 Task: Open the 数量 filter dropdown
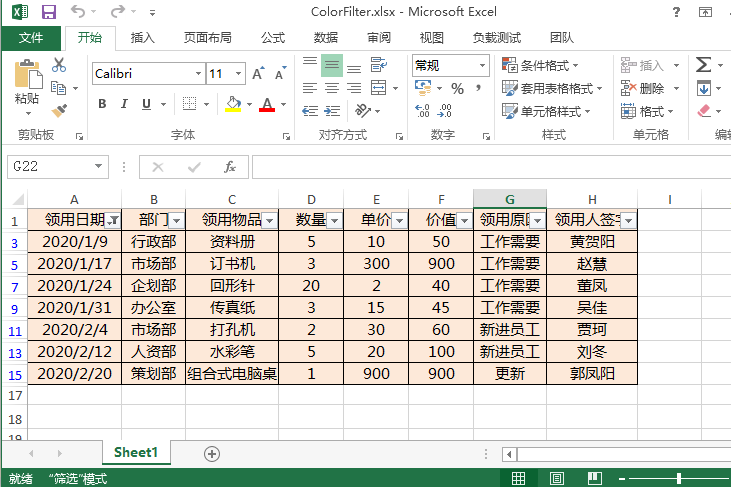click(334, 221)
